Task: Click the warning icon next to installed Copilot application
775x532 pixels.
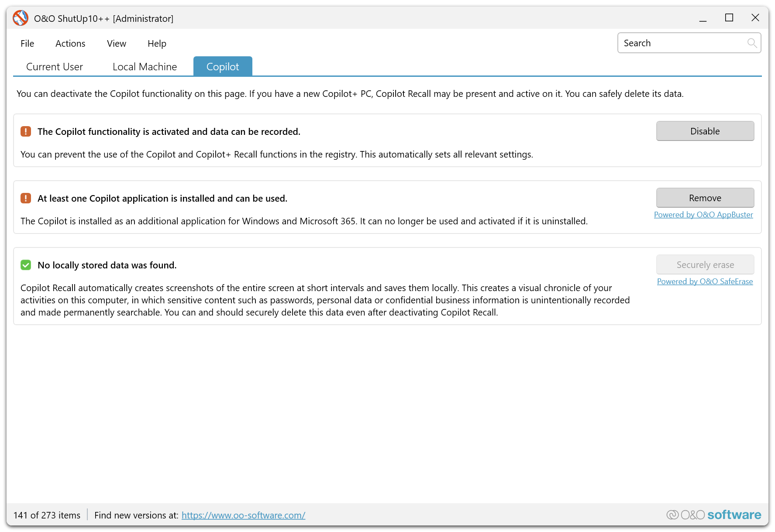Action: [x=26, y=198]
